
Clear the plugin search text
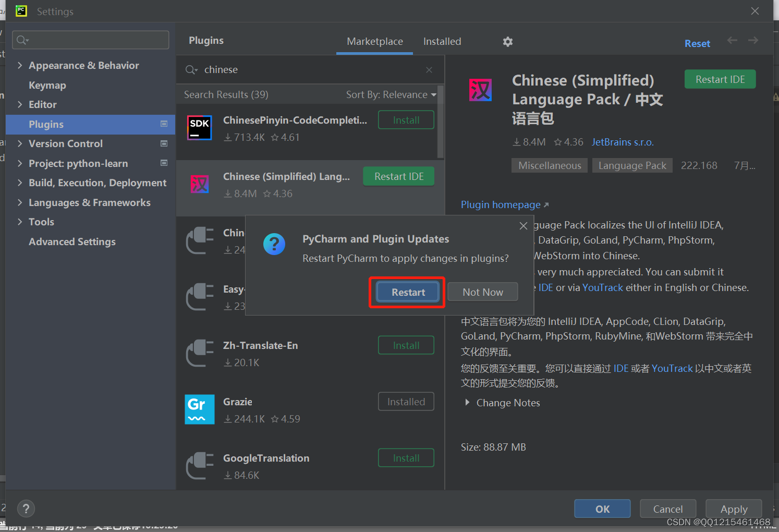coord(429,70)
